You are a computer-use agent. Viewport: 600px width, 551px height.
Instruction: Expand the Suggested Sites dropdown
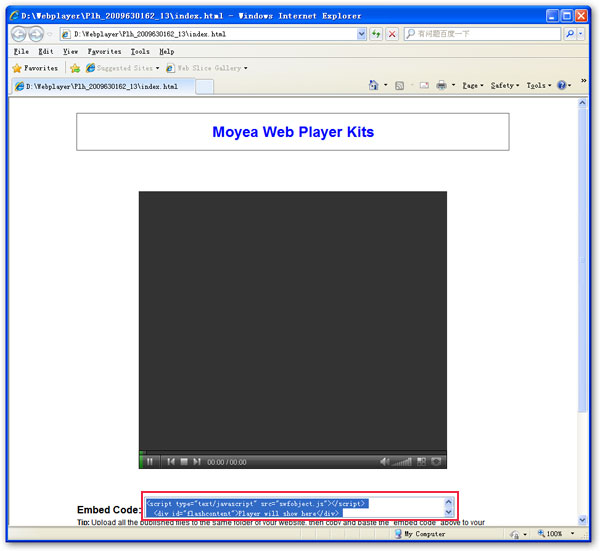tap(157, 68)
